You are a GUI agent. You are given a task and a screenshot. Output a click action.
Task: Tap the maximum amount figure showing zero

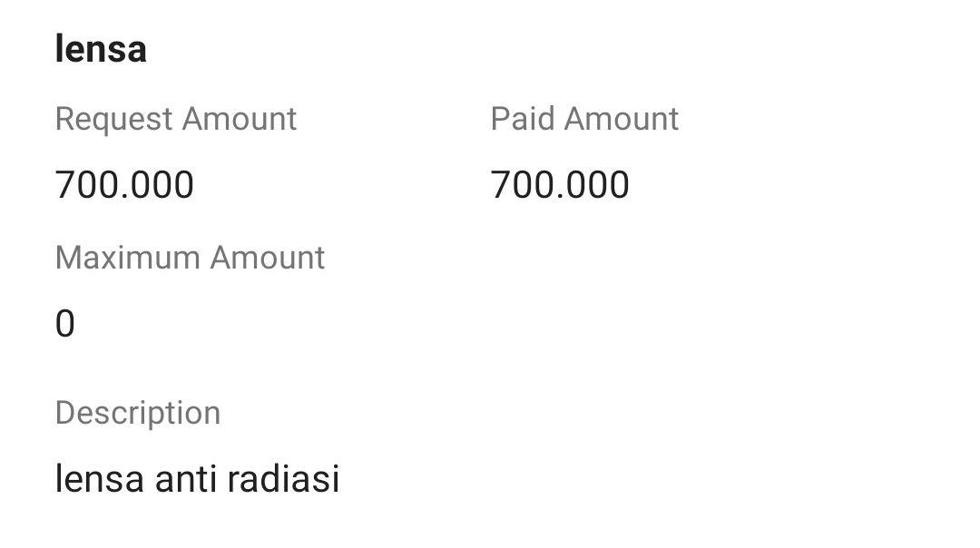point(65,324)
